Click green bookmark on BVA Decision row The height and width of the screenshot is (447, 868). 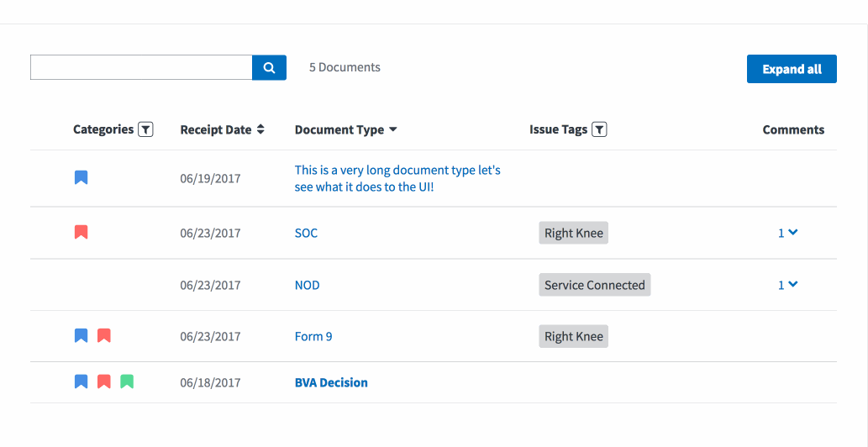pyautogui.click(x=127, y=381)
